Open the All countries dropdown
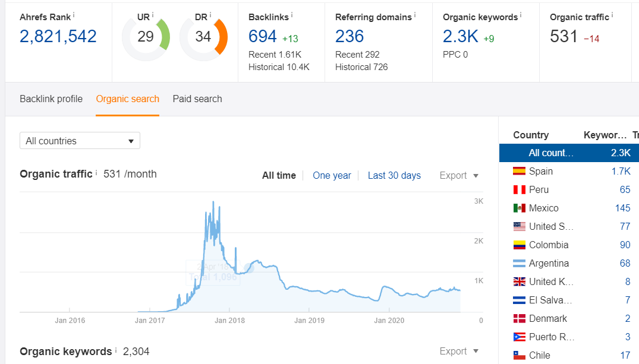 tap(80, 141)
